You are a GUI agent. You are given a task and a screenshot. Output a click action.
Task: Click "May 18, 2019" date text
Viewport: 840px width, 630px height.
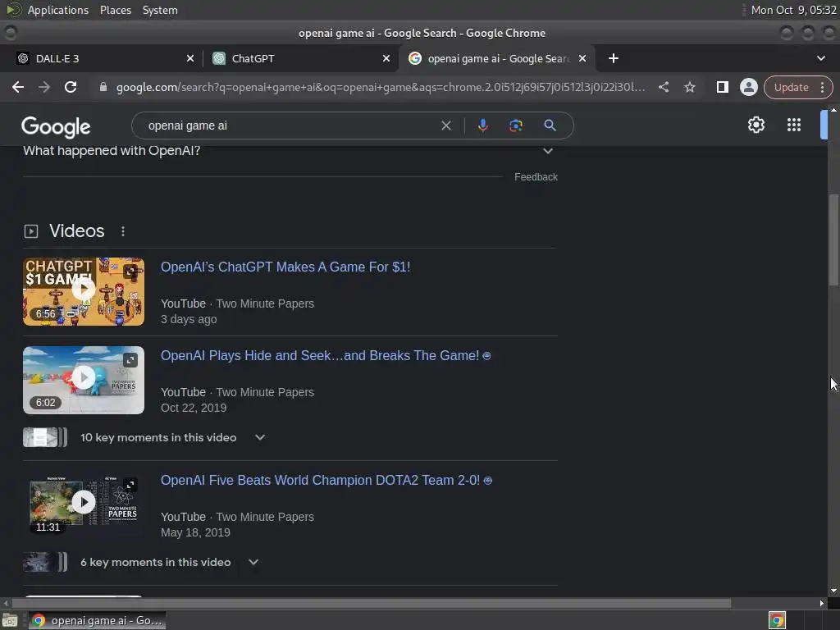tap(195, 533)
